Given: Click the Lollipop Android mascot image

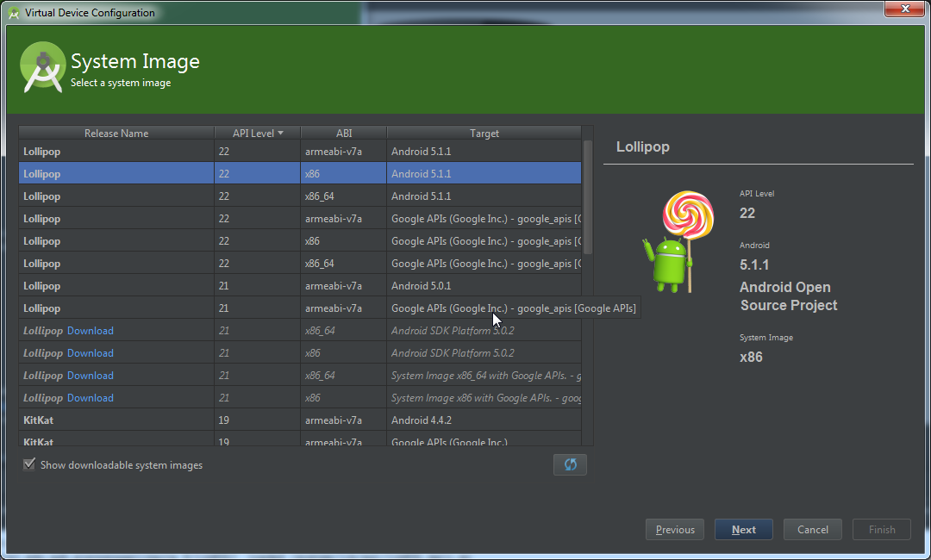Looking at the screenshot, I should 678,241.
